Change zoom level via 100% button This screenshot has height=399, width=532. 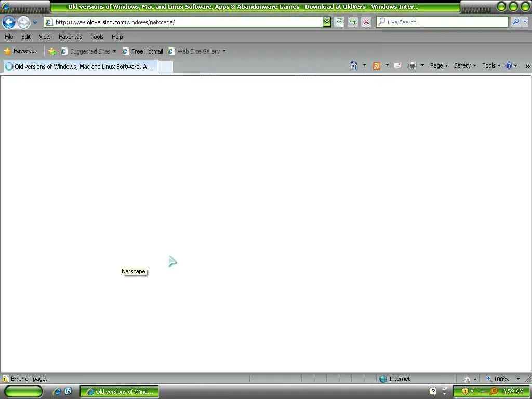(x=498, y=379)
